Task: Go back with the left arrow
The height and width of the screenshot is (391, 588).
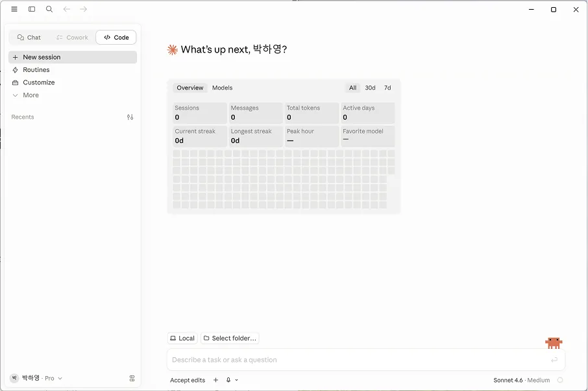Action: pyautogui.click(x=67, y=9)
